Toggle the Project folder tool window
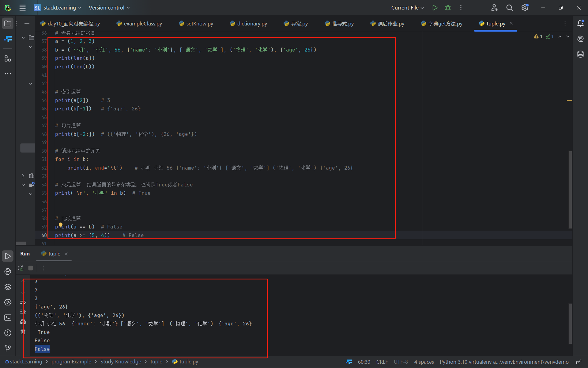This screenshot has width=588, height=368. [8, 24]
